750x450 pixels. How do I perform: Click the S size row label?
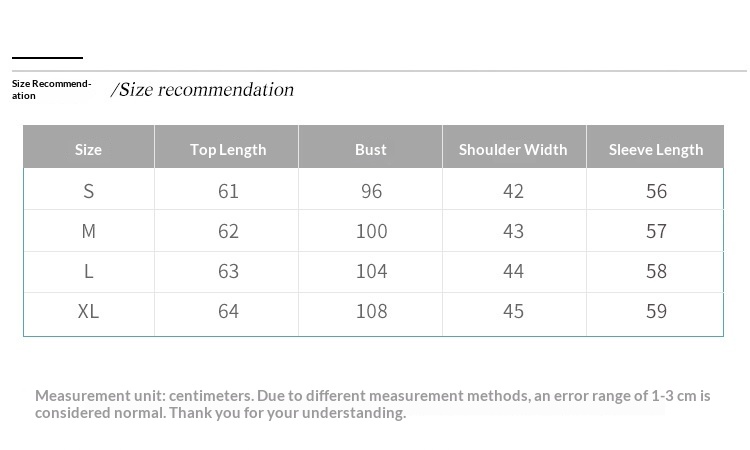(x=88, y=191)
